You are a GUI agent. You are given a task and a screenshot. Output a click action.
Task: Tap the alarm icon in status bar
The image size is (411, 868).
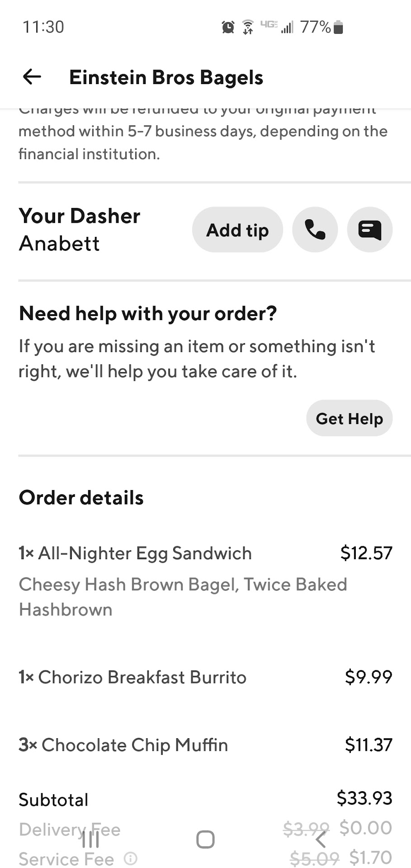228,27
